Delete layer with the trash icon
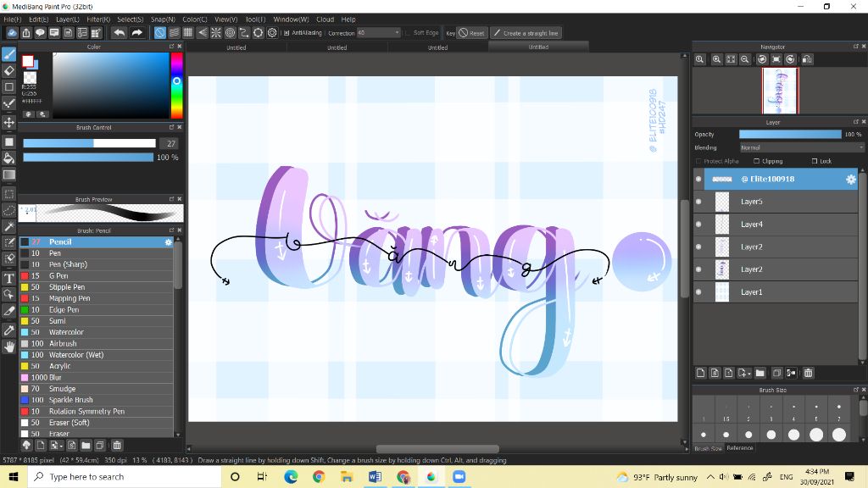This screenshot has width=868, height=488. [x=808, y=373]
